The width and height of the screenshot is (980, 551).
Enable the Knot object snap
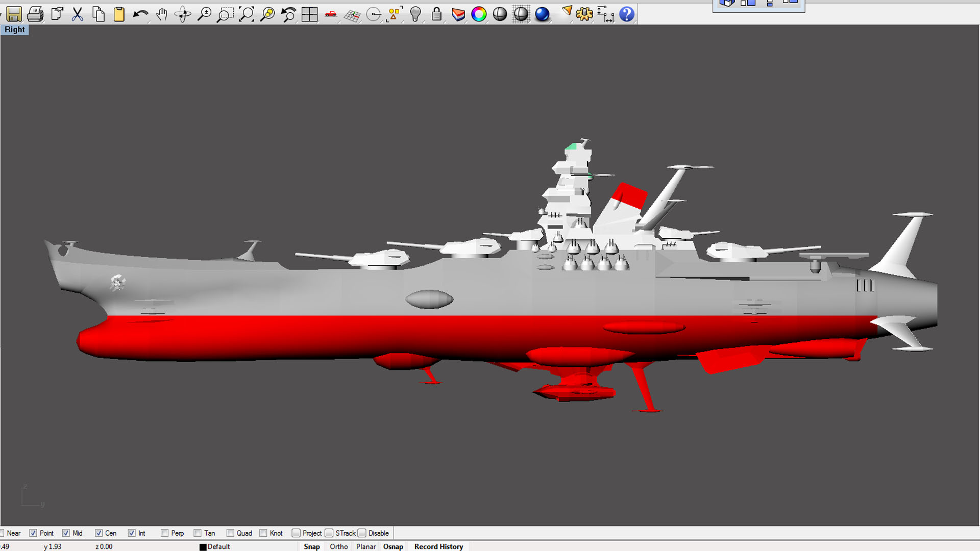(263, 533)
